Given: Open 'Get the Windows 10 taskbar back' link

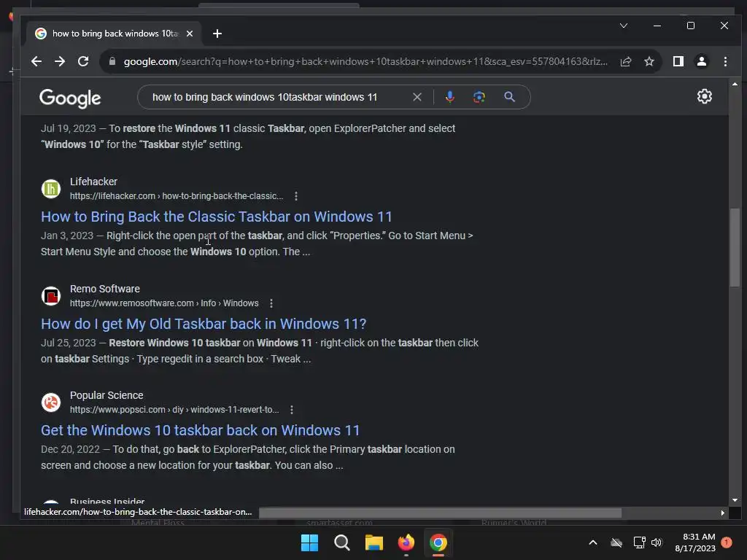Looking at the screenshot, I should tap(200, 430).
